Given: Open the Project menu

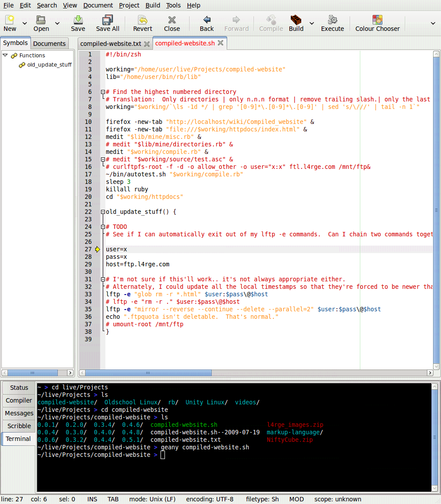Looking at the screenshot, I should [x=129, y=5].
